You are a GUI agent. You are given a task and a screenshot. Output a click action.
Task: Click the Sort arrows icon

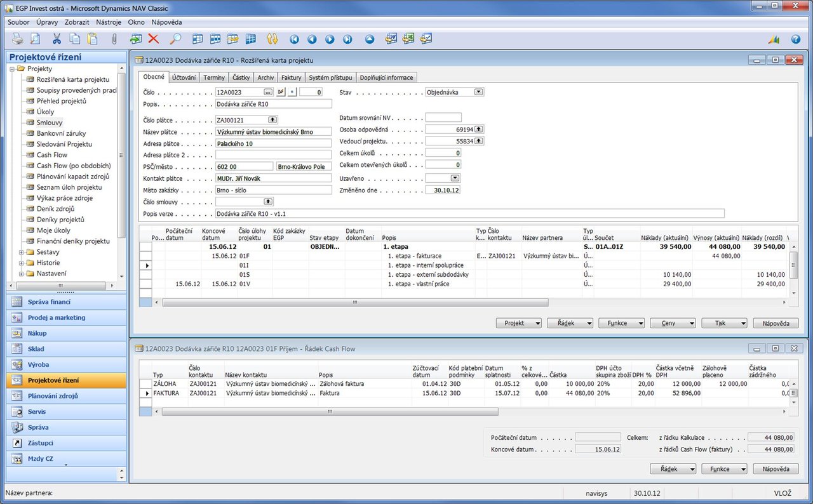tap(272, 39)
